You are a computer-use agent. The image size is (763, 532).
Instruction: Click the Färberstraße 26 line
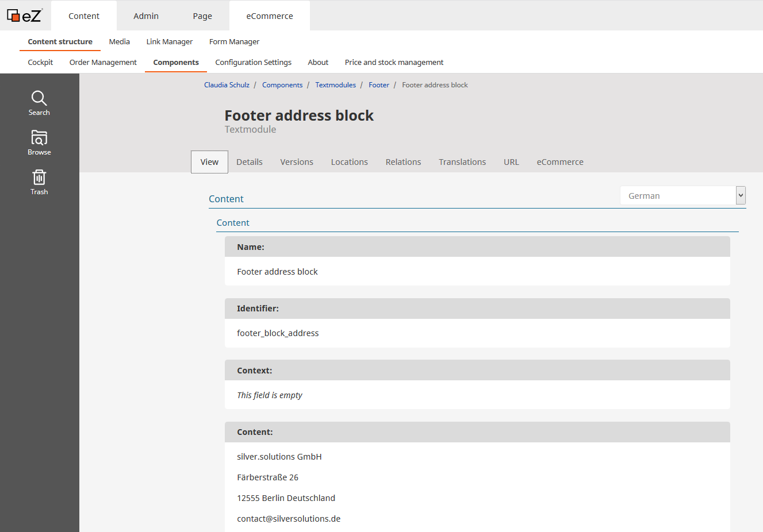pos(267,477)
